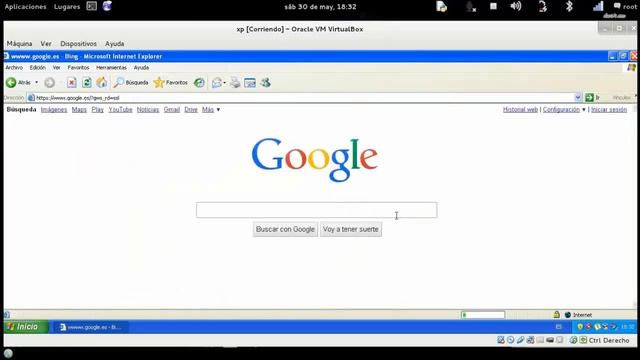
Task: Click the Gmail link on Google
Action: click(172, 110)
